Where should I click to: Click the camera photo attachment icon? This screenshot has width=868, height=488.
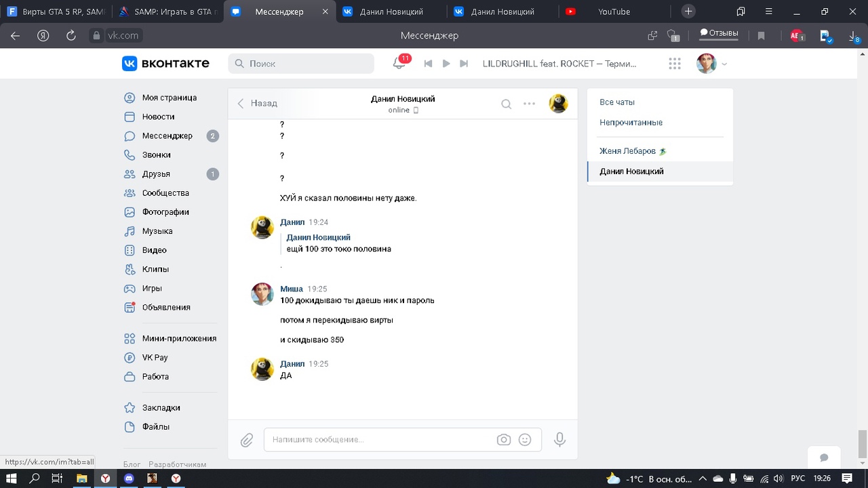coord(503,440)
